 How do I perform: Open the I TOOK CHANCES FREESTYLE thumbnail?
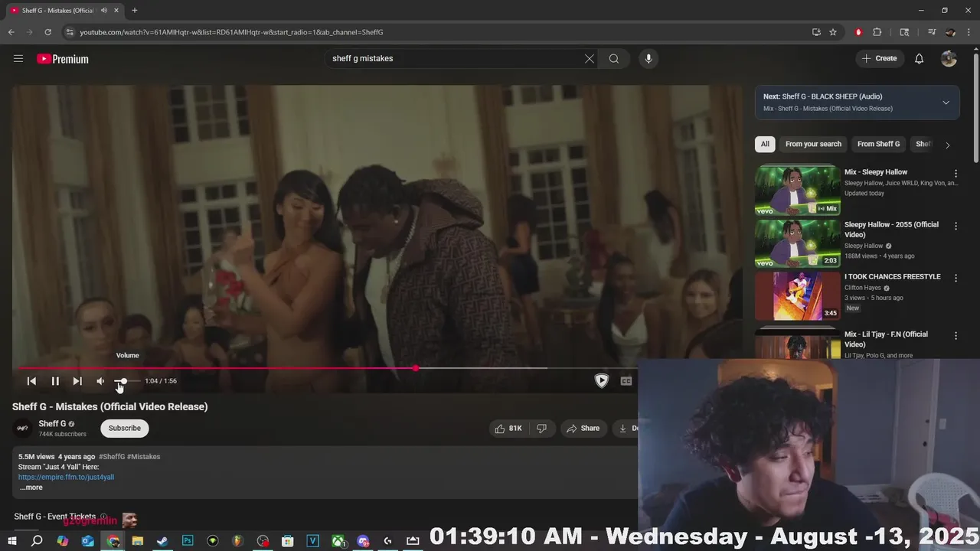798,295
